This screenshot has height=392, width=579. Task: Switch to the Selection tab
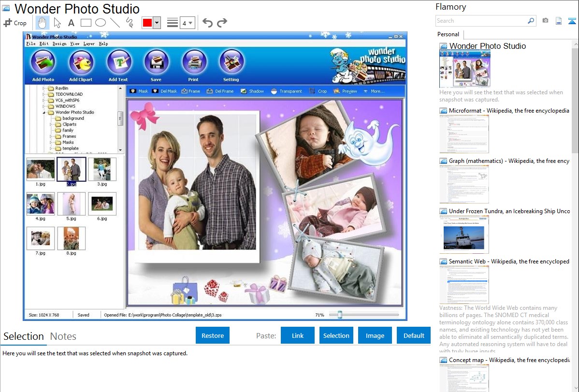(x=24, y=336)
